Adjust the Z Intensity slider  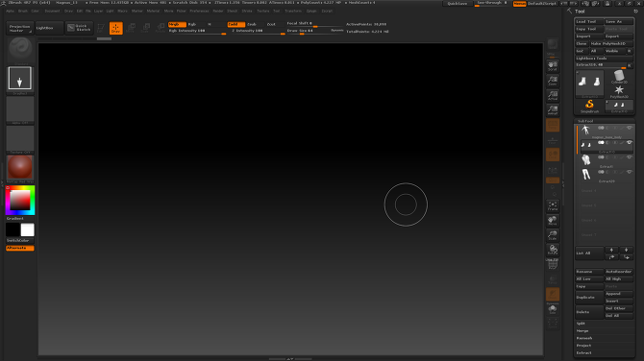[259, 31]
